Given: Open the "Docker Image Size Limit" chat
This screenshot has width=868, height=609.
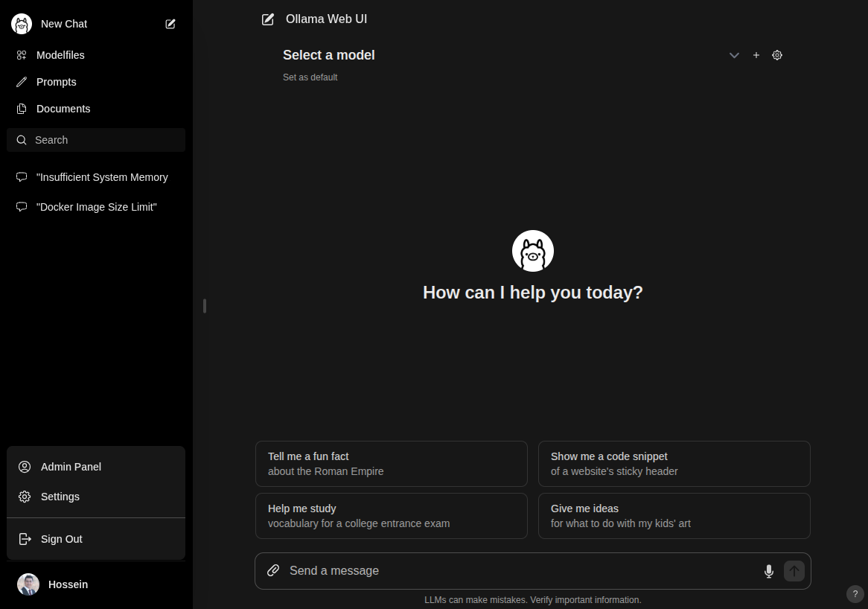Looking at the screenshot, I should click(x=96, y=207).
